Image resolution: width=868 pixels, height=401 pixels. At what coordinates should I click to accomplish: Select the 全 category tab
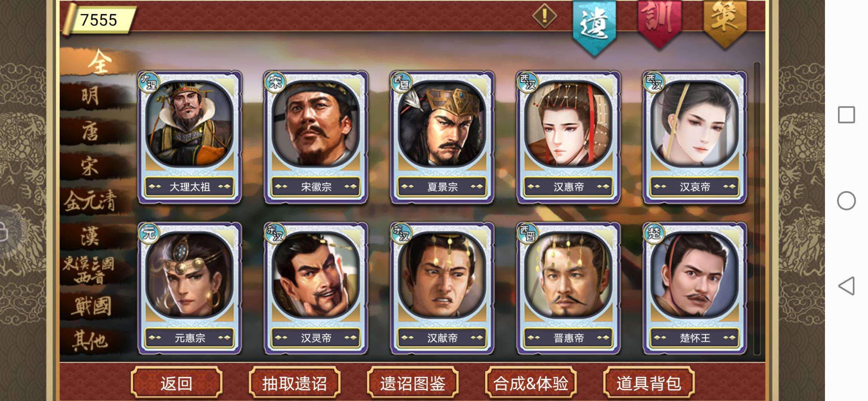click(99, 62)
